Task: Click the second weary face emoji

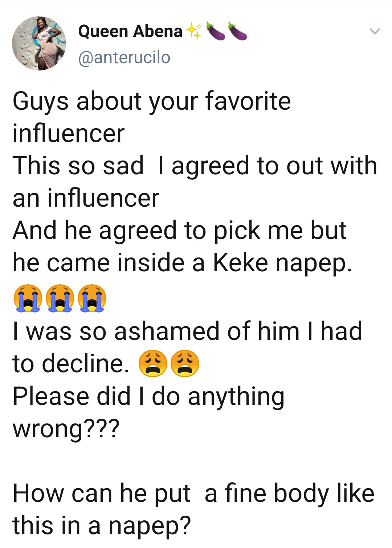Action: (x=185, y=364)
